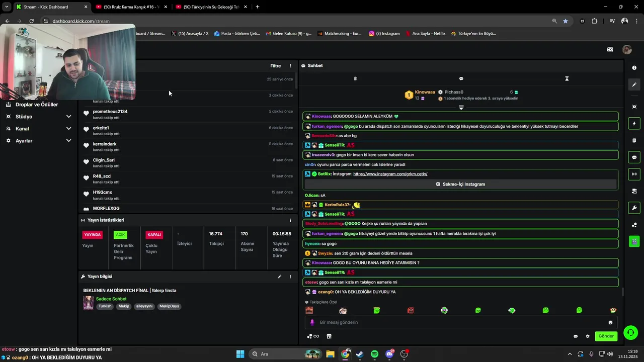The width and height of the screenshot is (644, 362).
Task: Insert the monkey emote at row end
Action: point(613,310)
